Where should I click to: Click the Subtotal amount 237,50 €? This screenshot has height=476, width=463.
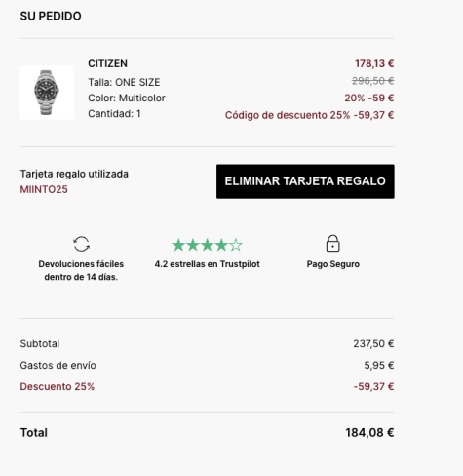[x=373, y=343]
